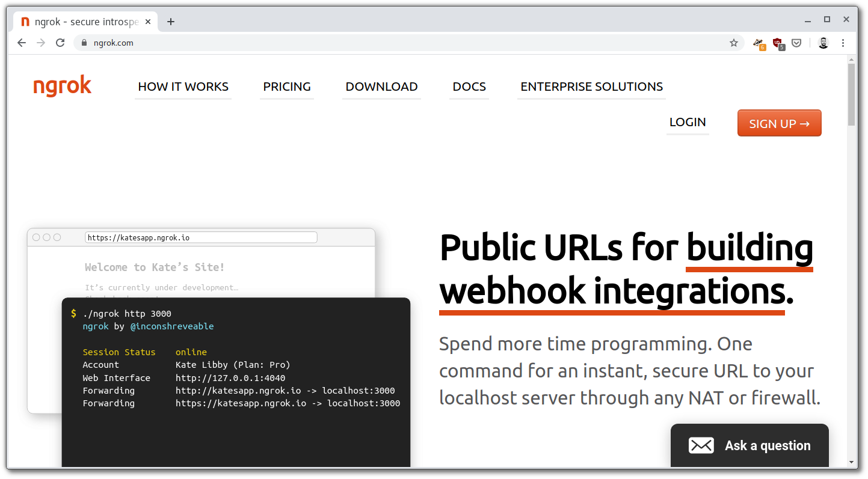This screenshot has width=868, height=479.
Task: Click the "Welcome to Kate's Site!" heading
Action: coord(155,267)
